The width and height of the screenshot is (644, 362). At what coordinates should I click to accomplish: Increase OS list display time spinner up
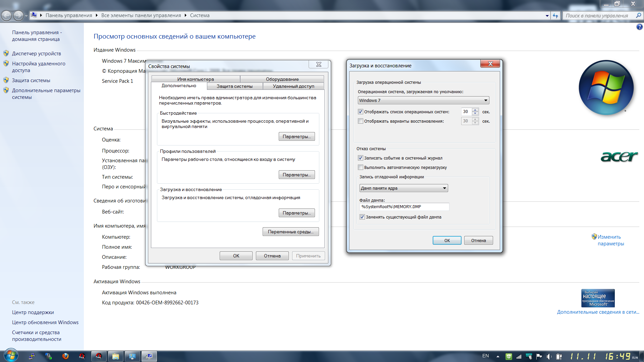click(475, 110)
